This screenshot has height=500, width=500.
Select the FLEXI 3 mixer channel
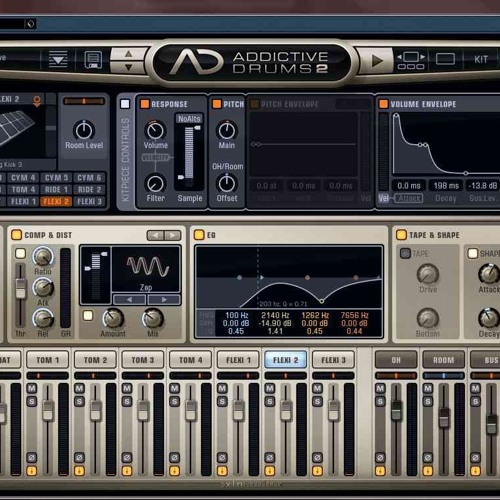pyautogui.click(x=333, y=360)
